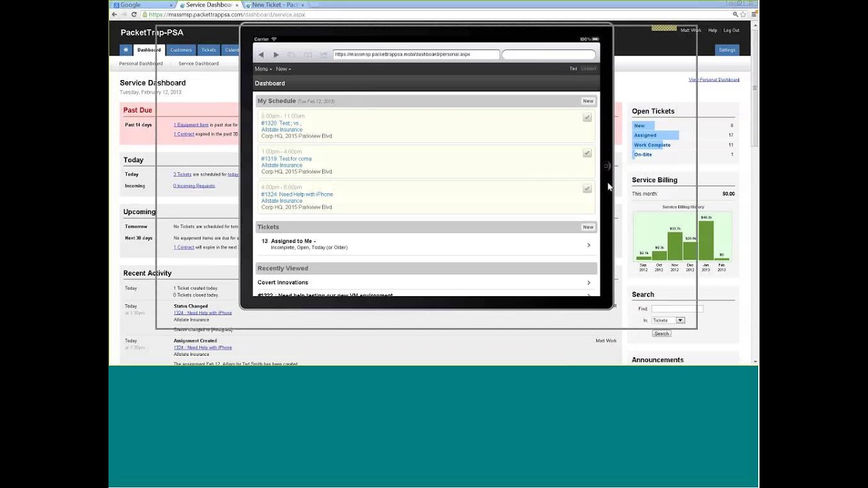Tap the iPad browser share icon

[323, 55]
